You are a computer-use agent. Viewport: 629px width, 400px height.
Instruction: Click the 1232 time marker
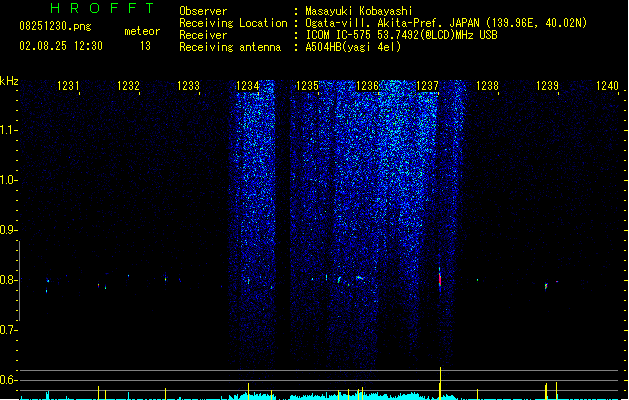(x=128, y=86)
